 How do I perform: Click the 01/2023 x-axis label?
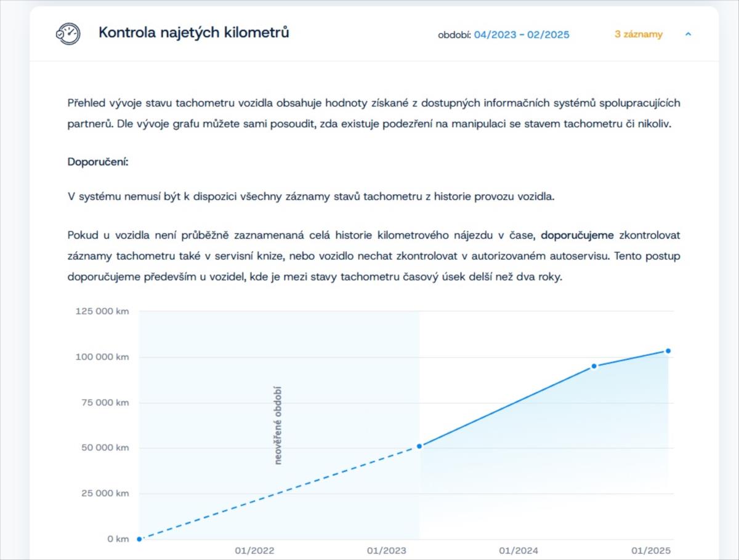386,551
